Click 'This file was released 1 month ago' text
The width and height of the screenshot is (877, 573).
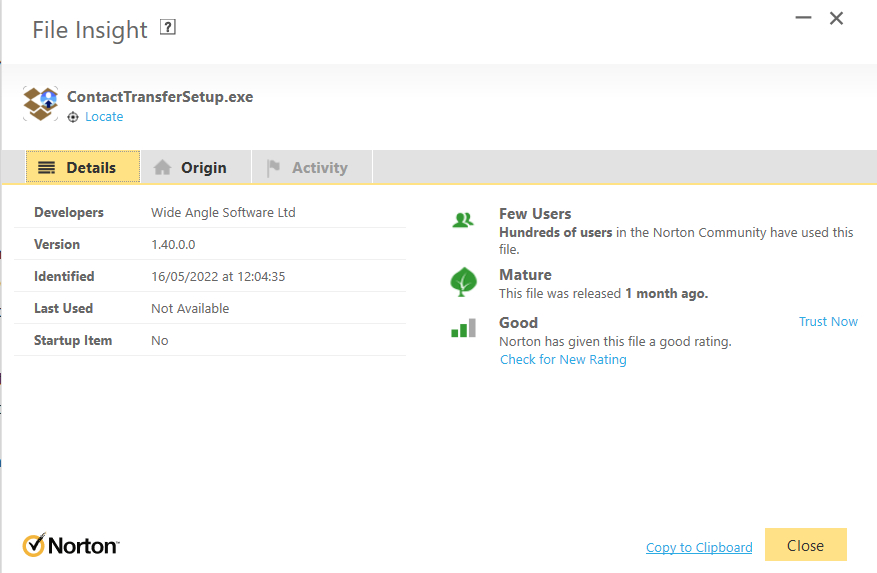[603, 293]
